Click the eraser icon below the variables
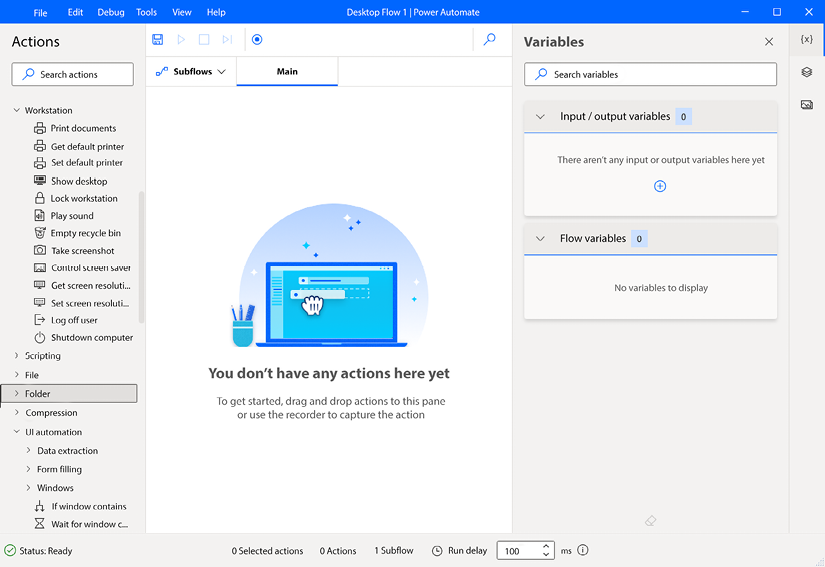Screen dimensions: 825x567 point(650,521)
